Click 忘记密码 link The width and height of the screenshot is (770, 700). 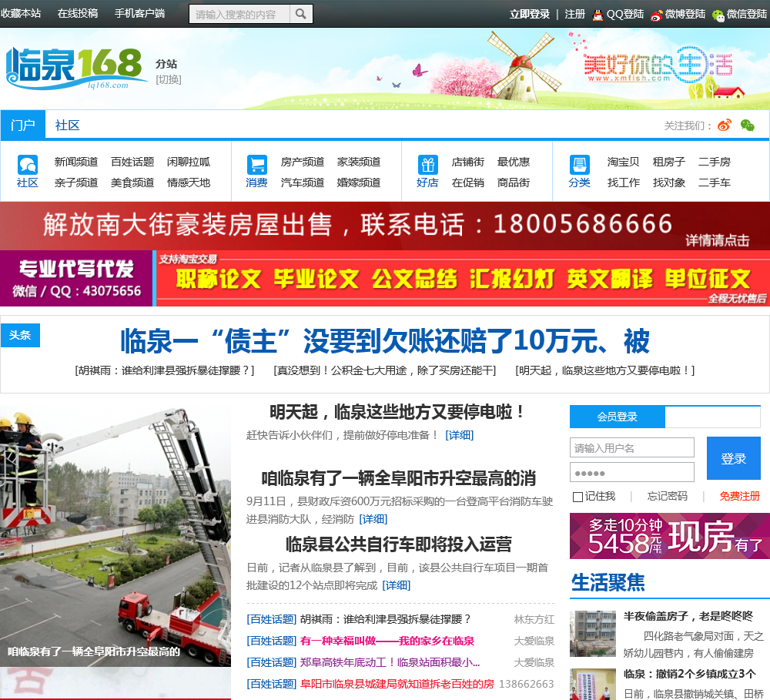pos(667,496)
